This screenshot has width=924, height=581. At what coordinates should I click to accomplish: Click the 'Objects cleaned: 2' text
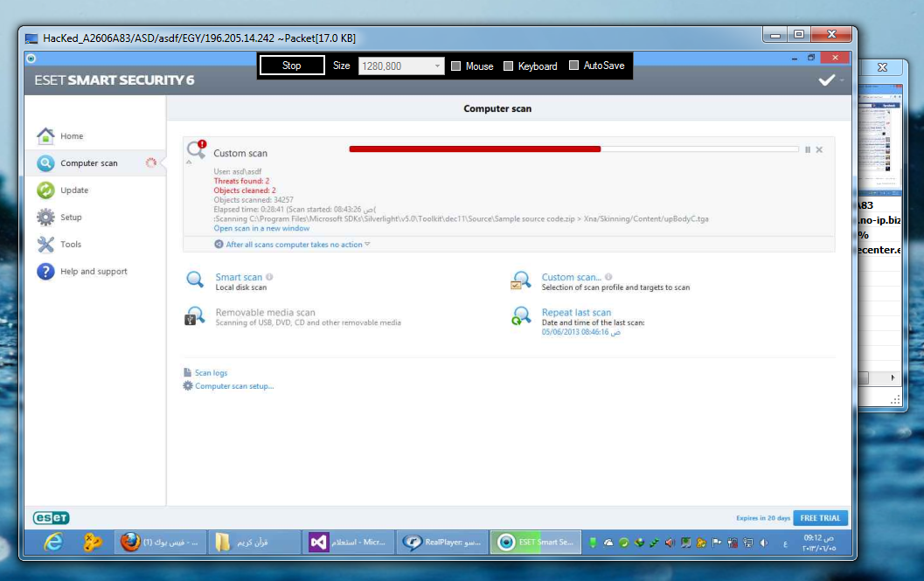(x=245, y=191)
